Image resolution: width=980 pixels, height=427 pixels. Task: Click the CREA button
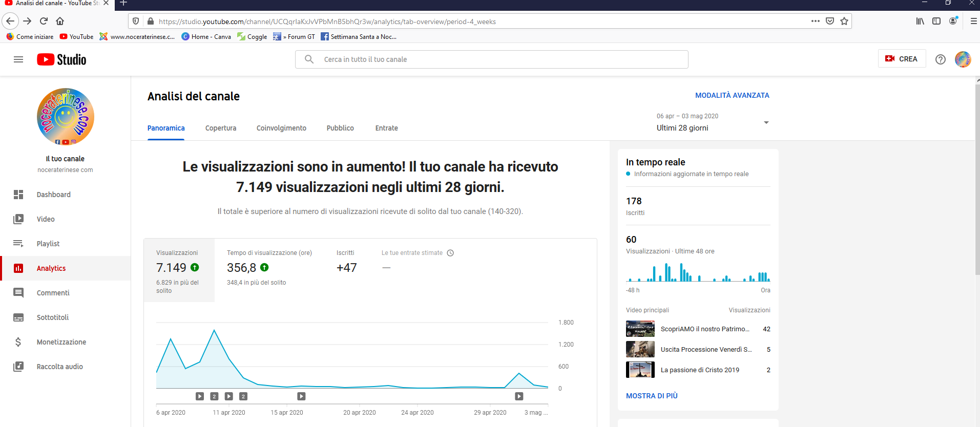(902, 59)
